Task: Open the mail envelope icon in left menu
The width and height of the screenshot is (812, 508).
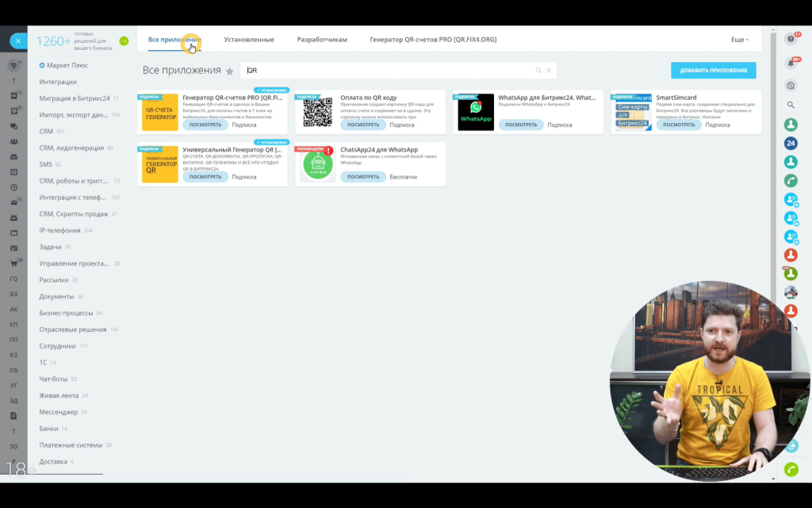Action: click(14, 202)
